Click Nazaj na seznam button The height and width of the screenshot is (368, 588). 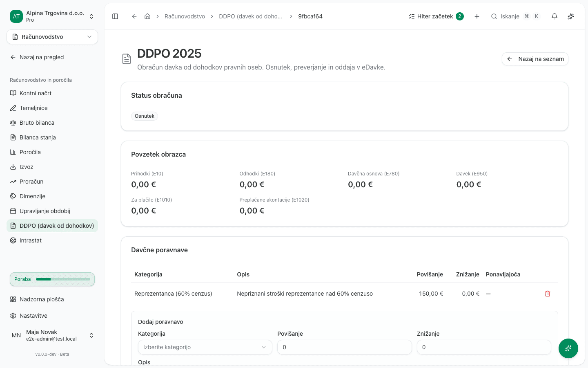pyautogui.click(x=535, y=59)
